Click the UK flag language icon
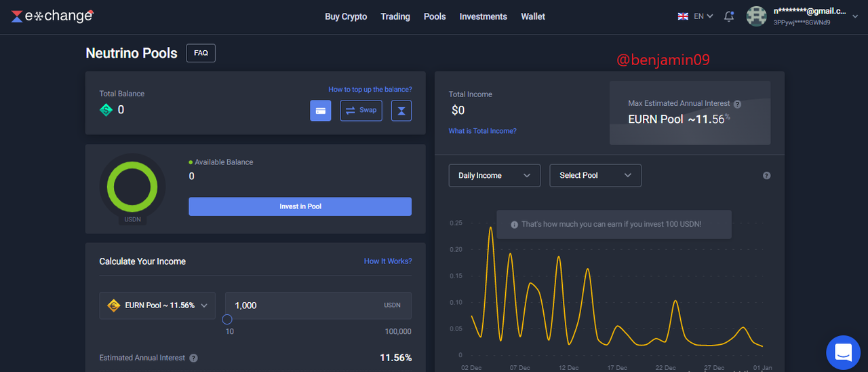The image size is (868, 372). [x=683, y=16]
